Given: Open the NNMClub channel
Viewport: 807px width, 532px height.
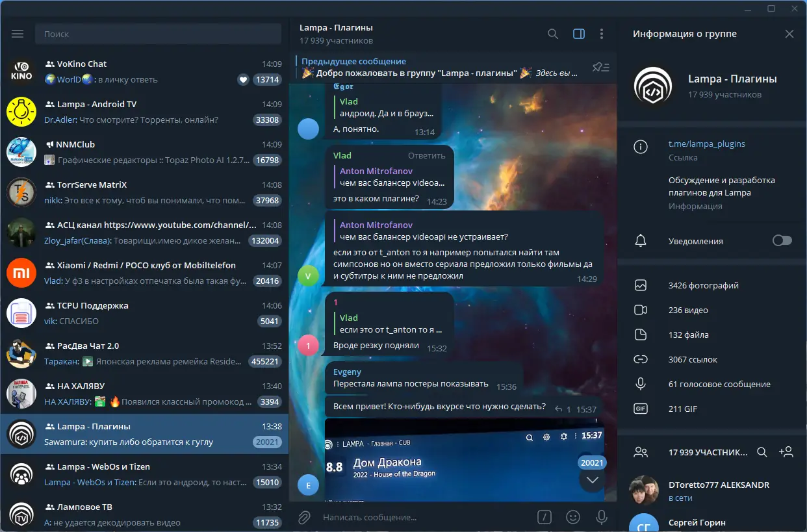Looking at the screenshot, I should (144, 152).
